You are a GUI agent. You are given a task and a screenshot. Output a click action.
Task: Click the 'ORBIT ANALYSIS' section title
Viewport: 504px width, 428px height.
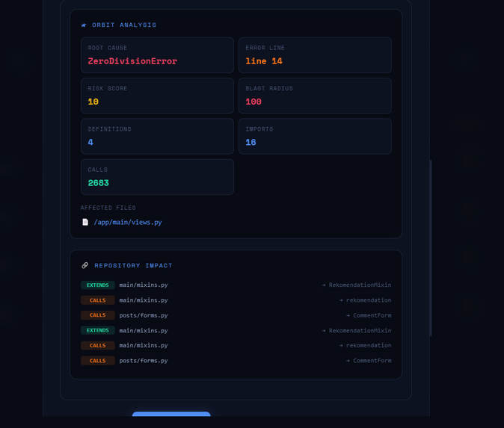click(124, 25)
